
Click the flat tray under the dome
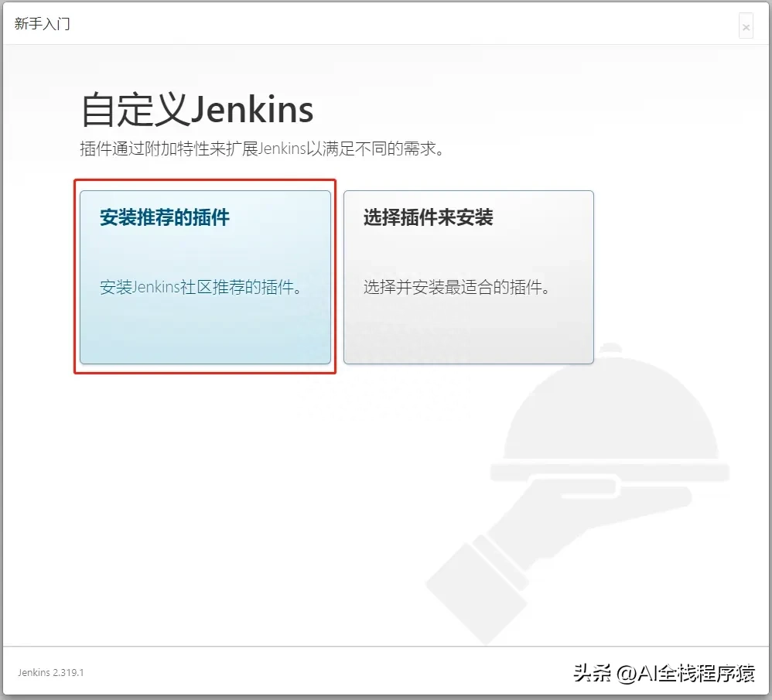click(x=611, y=470)
